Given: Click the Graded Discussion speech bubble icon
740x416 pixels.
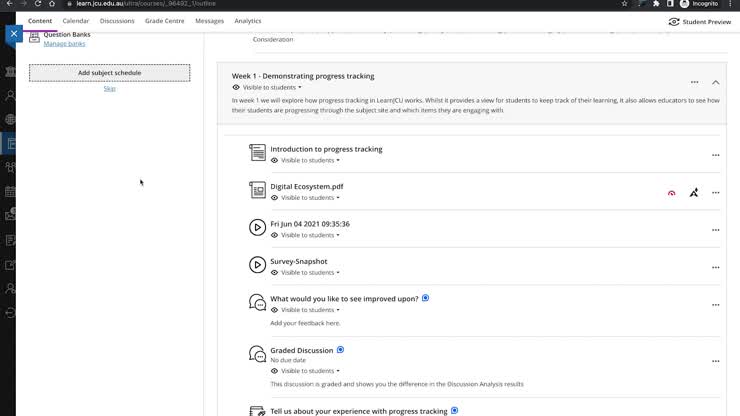Looking at the screenshot, I should tap(257, 354).
